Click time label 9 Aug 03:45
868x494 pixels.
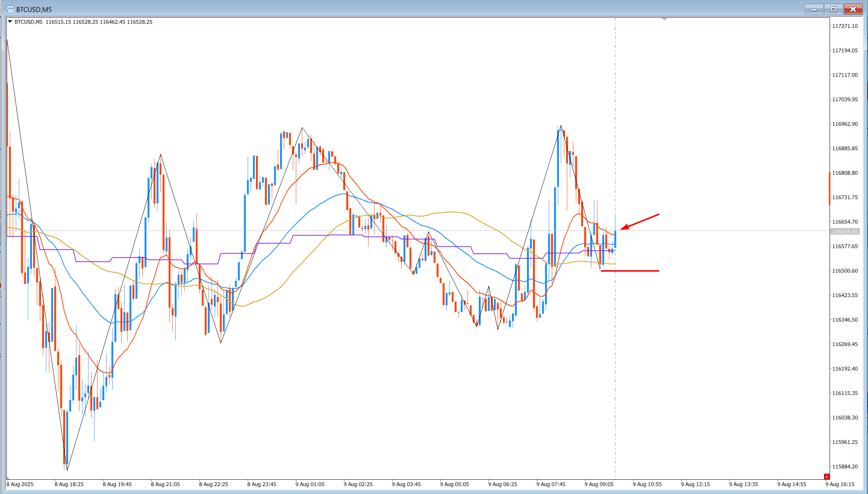click(x=406, y=484)
